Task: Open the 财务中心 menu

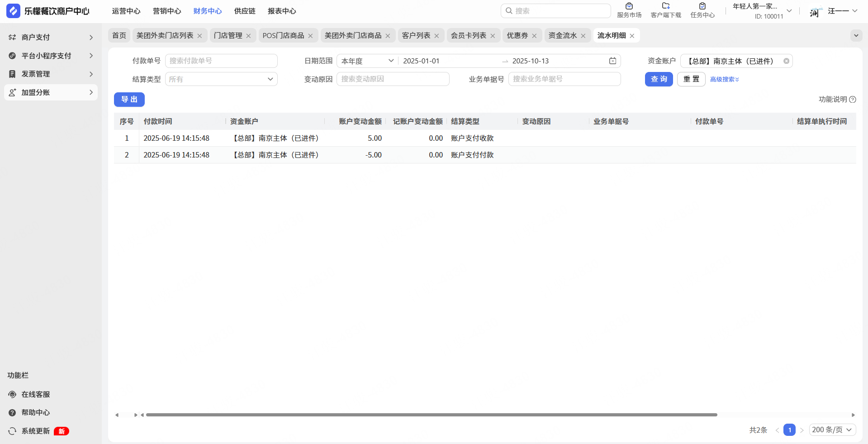Action: pyautogui.click(x=208, y=11)
